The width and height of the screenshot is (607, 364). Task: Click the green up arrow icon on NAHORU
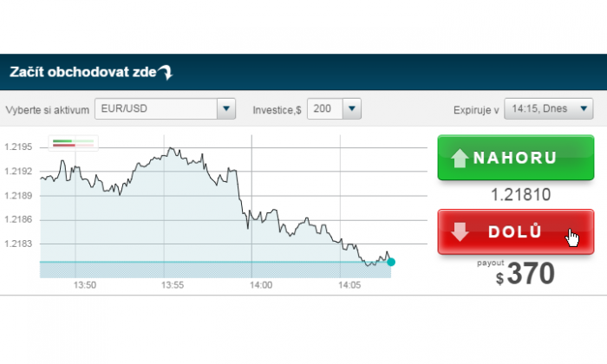coord(460,159)
